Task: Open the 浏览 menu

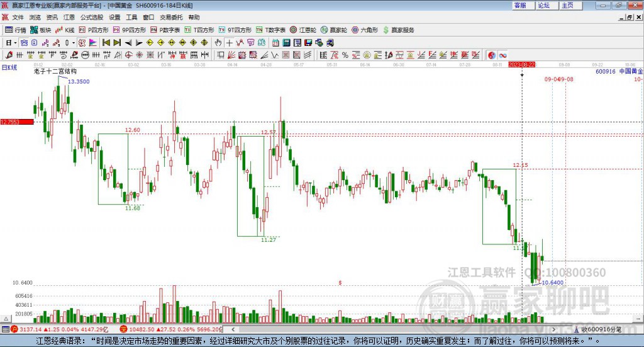Action: tap(35, 17)
